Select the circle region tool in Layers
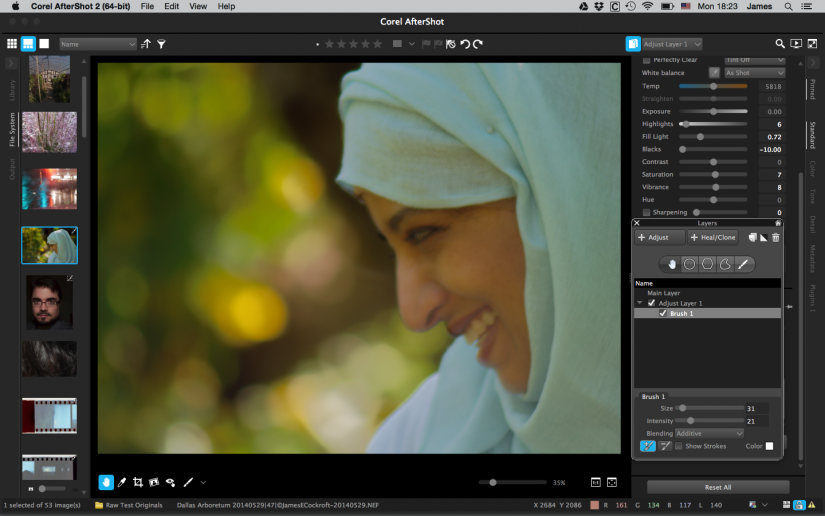The height and width of the screenshot is (516, 825). pos(689,264)
